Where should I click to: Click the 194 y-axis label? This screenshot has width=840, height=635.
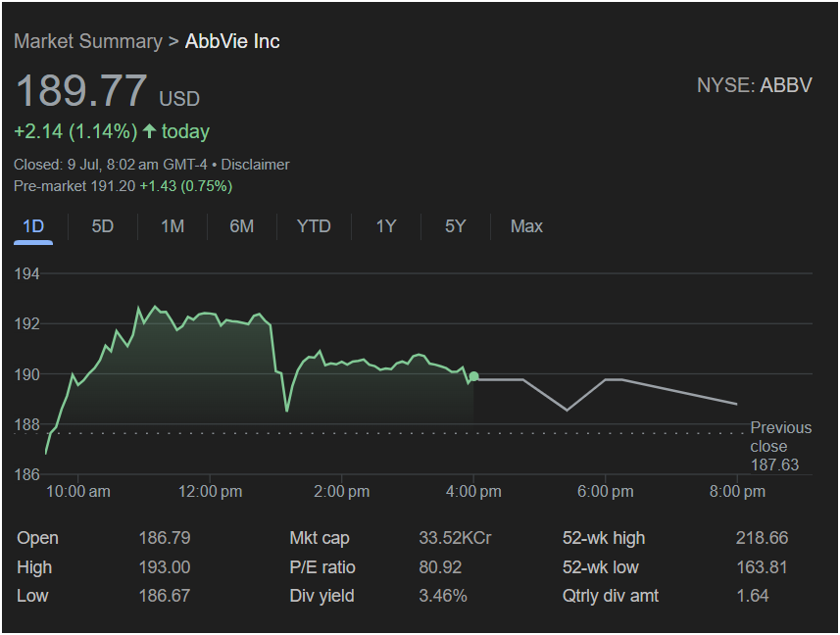(26, 273)
